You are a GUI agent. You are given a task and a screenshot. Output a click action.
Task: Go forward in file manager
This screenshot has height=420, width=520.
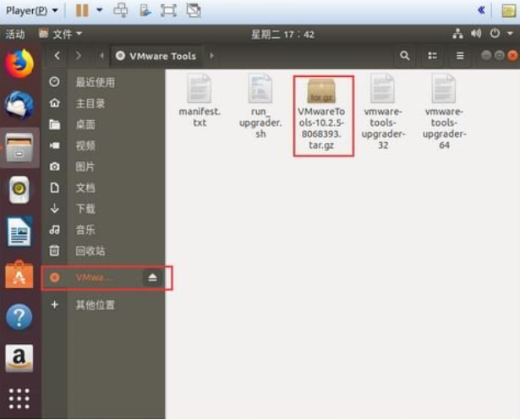(x=79, y=56)
